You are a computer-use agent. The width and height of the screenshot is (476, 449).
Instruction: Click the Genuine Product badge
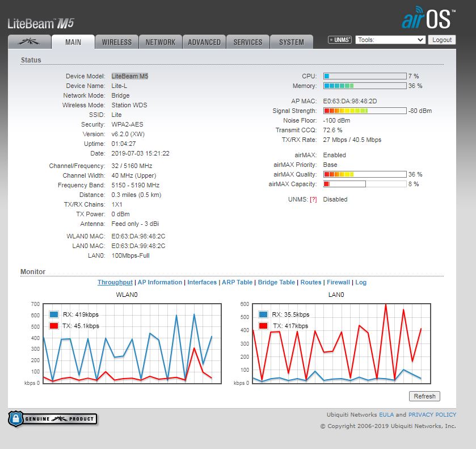53,419
